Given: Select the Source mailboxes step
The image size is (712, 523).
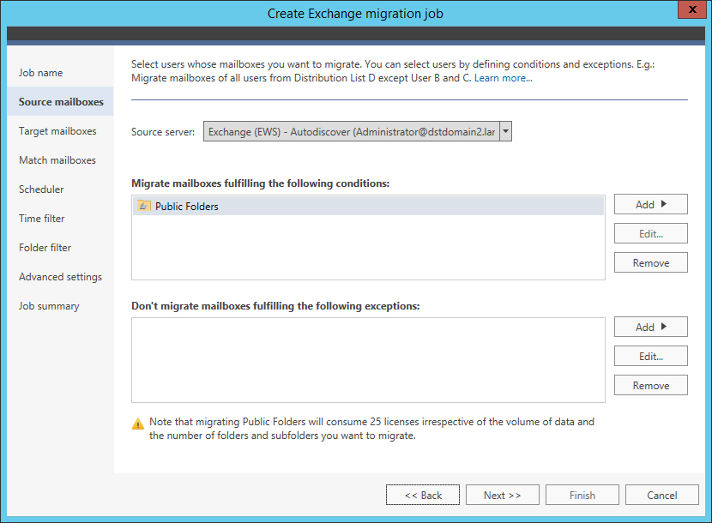Looking at the screenshot, I should [x=61, y=102].
